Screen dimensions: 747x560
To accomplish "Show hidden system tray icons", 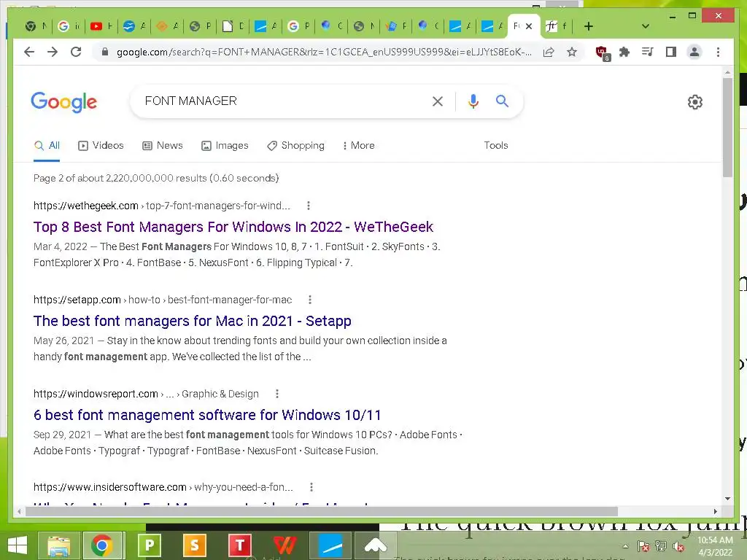I will click(625, 546).
